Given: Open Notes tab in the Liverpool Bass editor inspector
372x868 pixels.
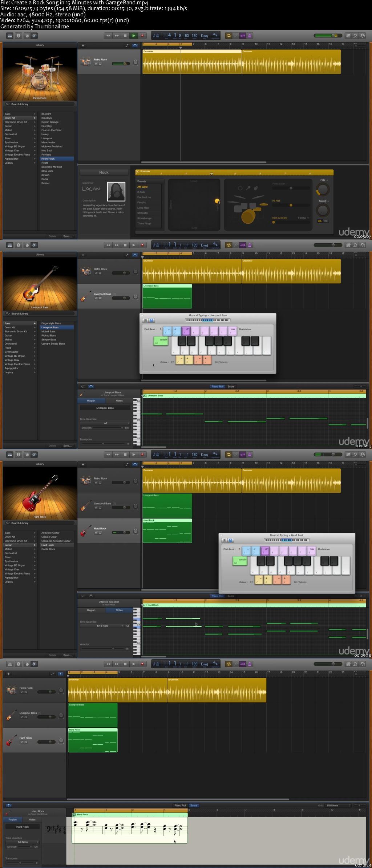Looking at the screenshot, I should tap(119, 401).
